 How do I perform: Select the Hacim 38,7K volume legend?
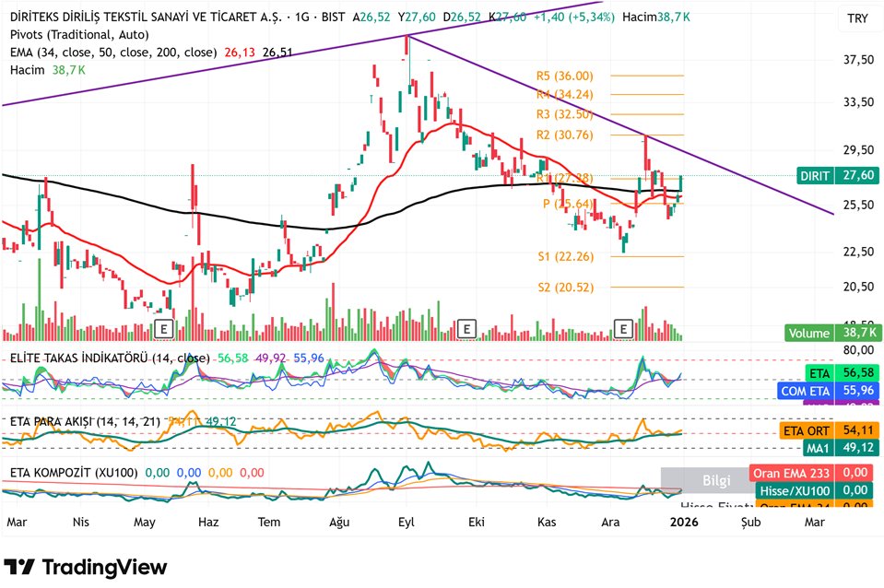(48, 70)
